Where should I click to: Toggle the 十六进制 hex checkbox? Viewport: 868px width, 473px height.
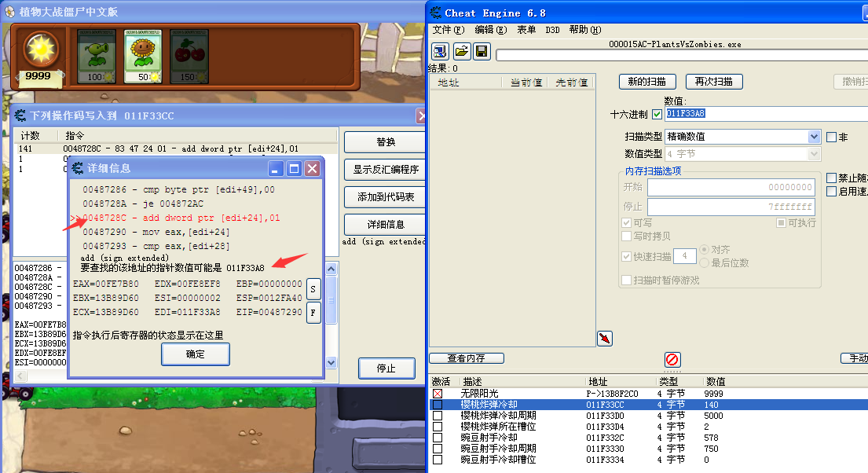coord(657,114)
